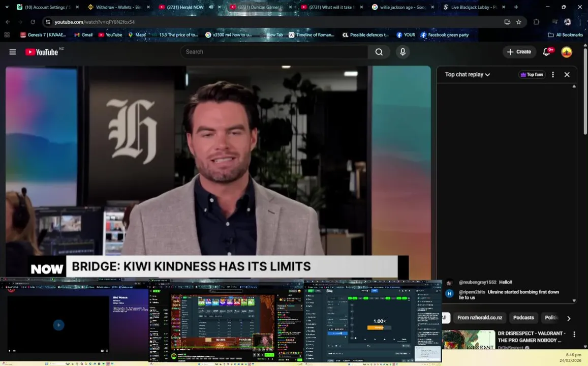Open Gmail bookmark
This screenshot has height=366, width=588.
(x=83, y=35)
